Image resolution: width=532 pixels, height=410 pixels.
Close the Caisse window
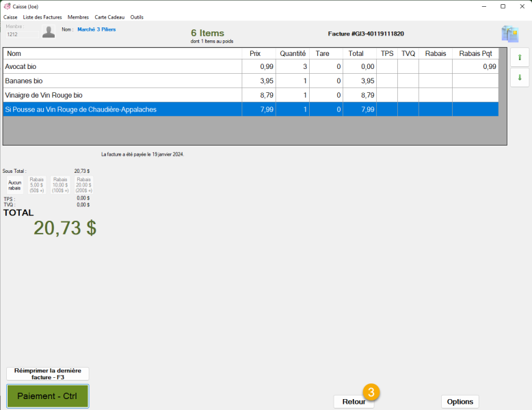coord(522,6)
